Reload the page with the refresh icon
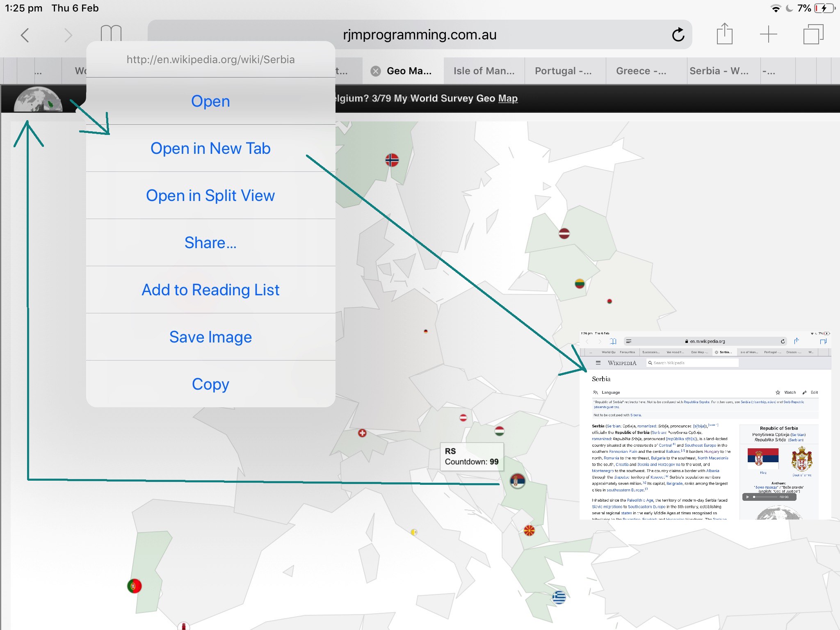 pyautogui.click(x=678, y=35)
